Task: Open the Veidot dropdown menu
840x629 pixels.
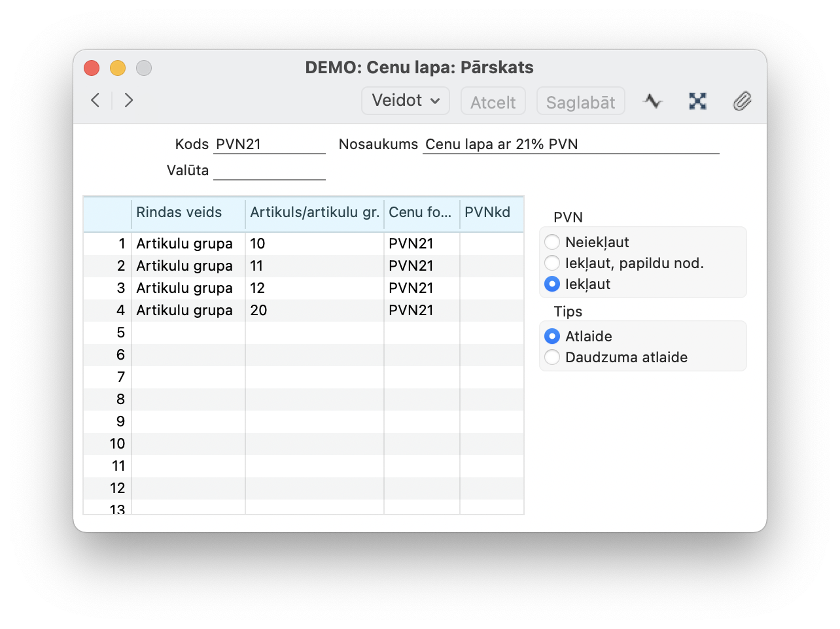Action: (406, 101)
